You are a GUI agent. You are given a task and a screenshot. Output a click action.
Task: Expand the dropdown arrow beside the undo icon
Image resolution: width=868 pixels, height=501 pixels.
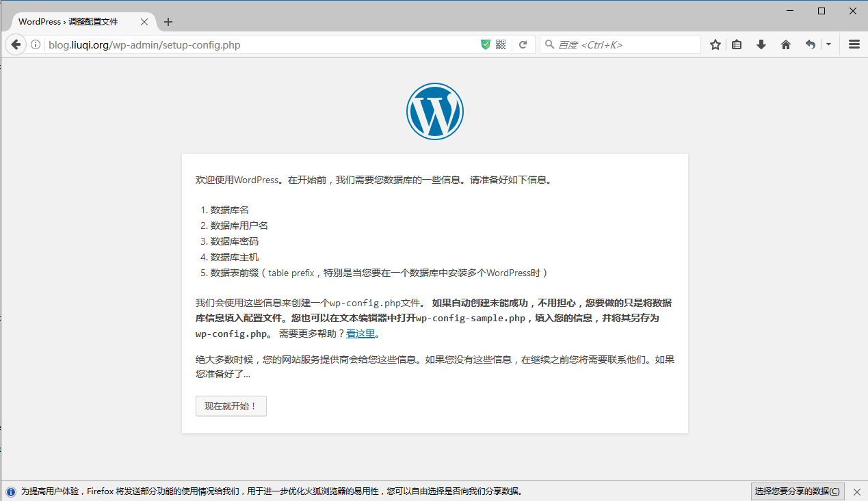(x=828, y=44)
